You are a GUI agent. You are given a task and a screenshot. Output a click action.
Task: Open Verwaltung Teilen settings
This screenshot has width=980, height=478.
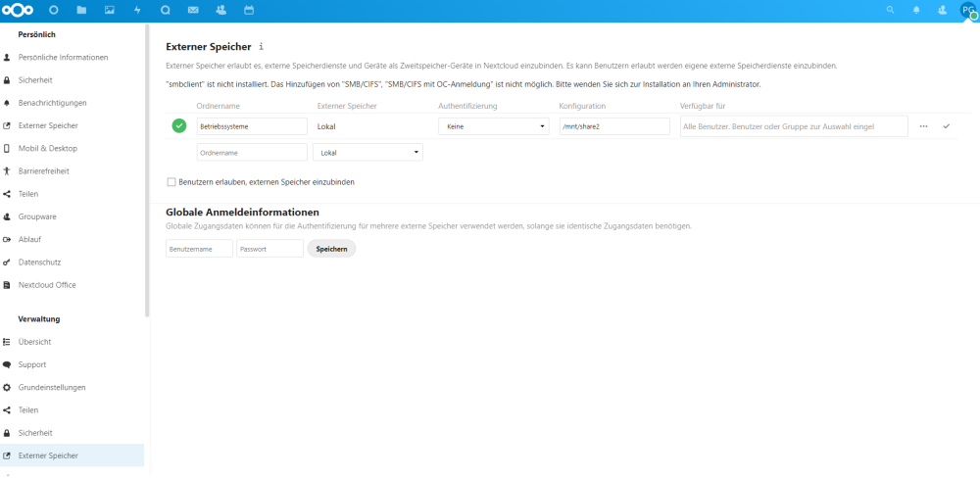click(x=28, y=409)
